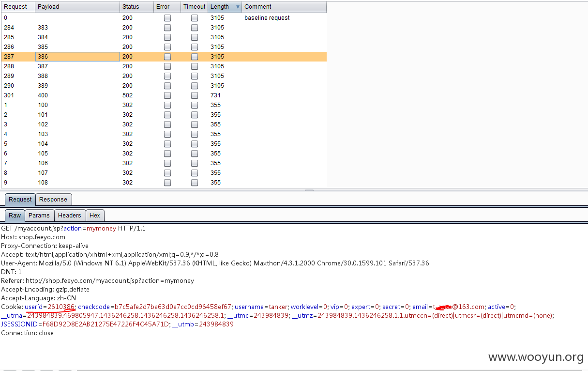Click the 502 status cell
The width and height of the screenshot is (588, 371).
click(127, 95)
